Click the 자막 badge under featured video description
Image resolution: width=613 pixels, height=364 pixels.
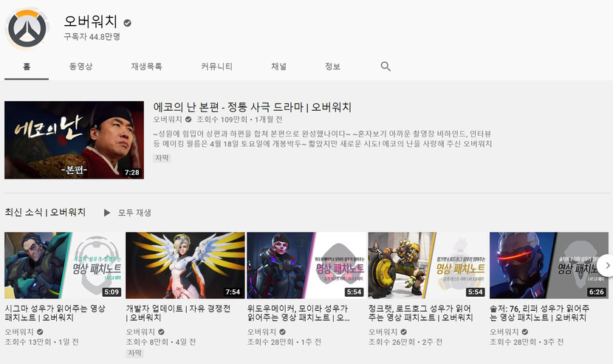point(162,158)
